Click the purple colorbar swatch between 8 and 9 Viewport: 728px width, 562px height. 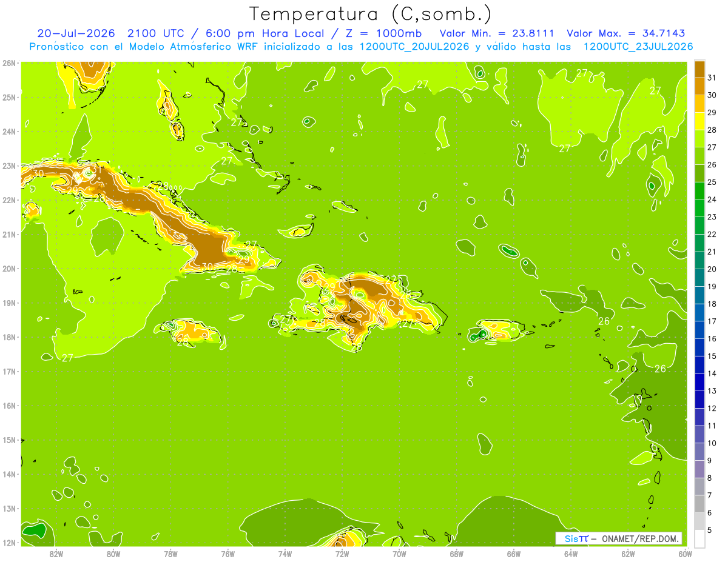(699, 469)
